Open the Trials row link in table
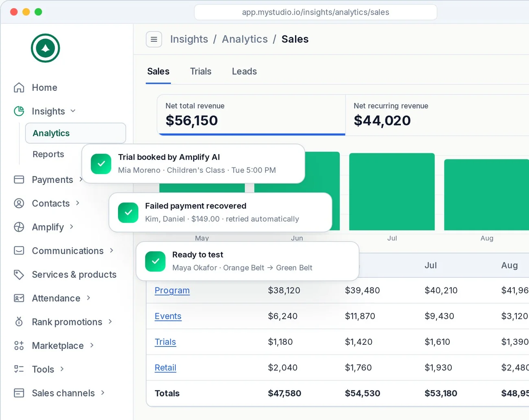The height and width of the screenshot is (420, 529). 165,342
